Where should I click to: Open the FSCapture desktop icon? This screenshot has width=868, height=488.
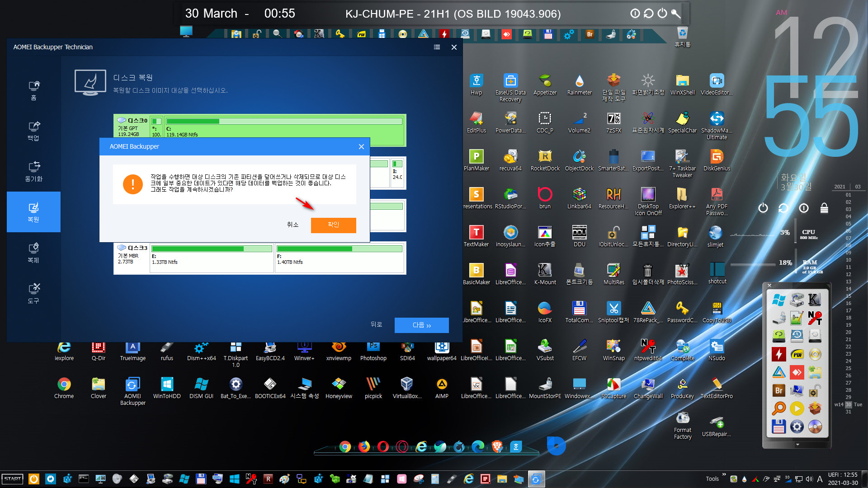613,388
